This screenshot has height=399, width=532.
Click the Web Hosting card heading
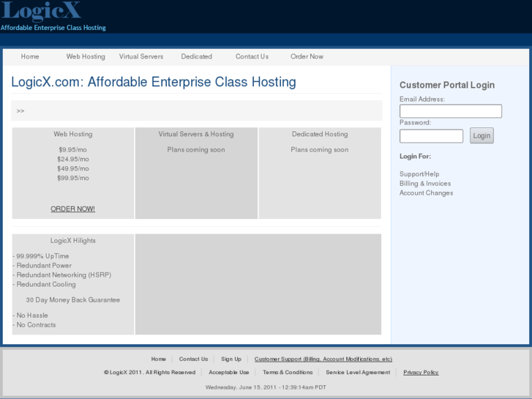tap(73, 134)
